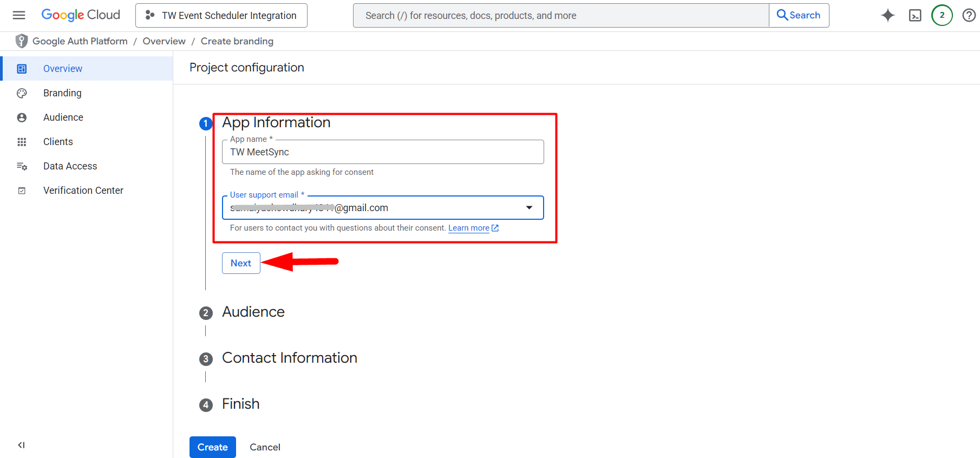This screenshot has height=458, width=980.
Task: Click the Branding palette icon
Action: [x=22, y=93]
